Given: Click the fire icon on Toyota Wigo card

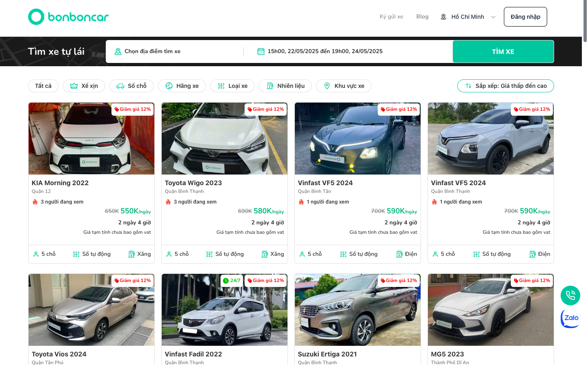Looking at the screenshot, I should tap(168, 202).
